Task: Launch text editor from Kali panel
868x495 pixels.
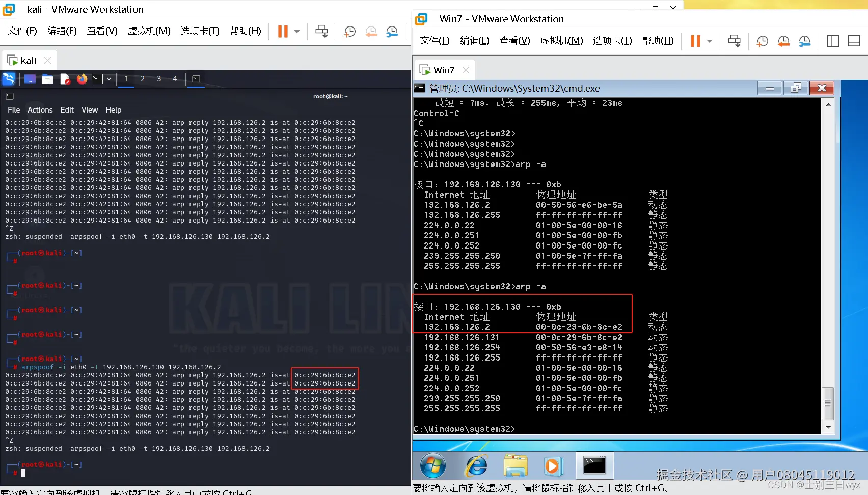Action: pos(65,79)
